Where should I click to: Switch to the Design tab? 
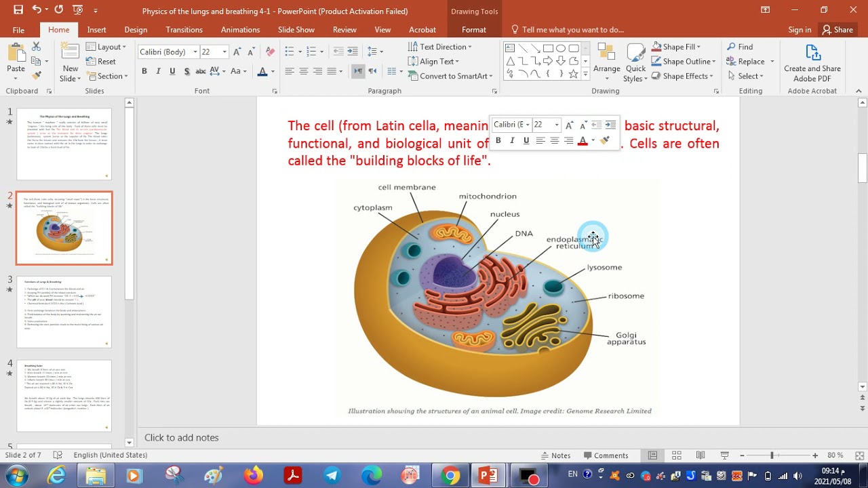[136, 30]
